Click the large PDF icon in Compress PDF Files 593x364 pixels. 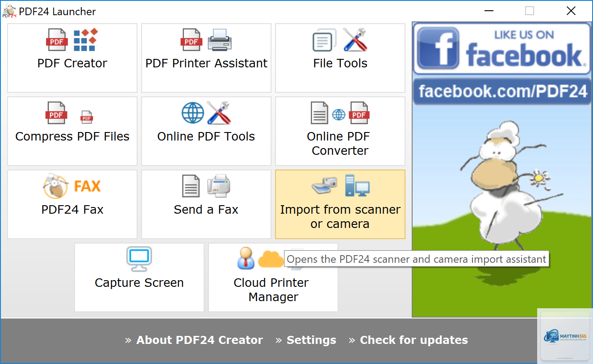[57, 113]
